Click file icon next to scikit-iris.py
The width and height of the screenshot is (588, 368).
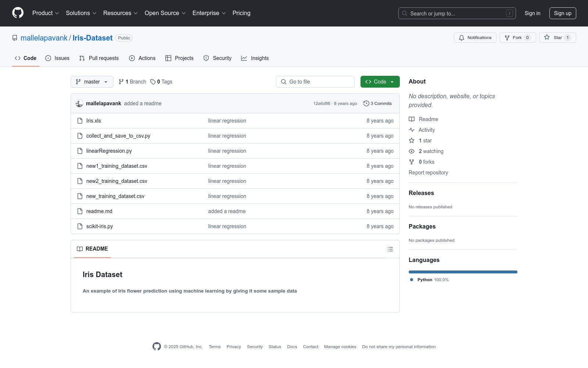pos(80,226)
